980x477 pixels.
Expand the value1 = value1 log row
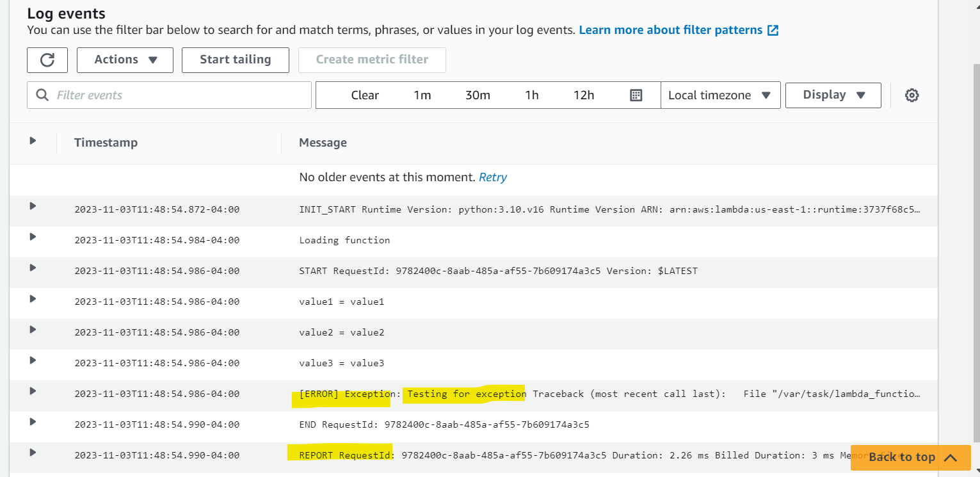(x=33, y=298)
